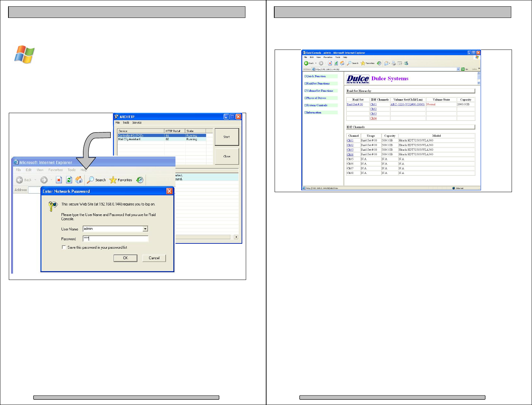
Task: Enable Save this password checkbox
Action: coord(64,247)
